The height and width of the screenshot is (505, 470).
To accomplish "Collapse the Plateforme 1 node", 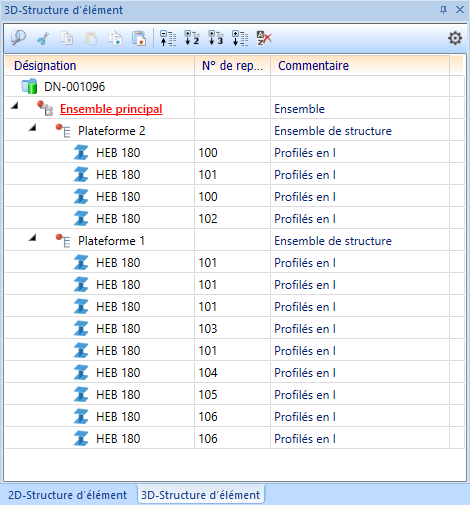I will [32, 238].
